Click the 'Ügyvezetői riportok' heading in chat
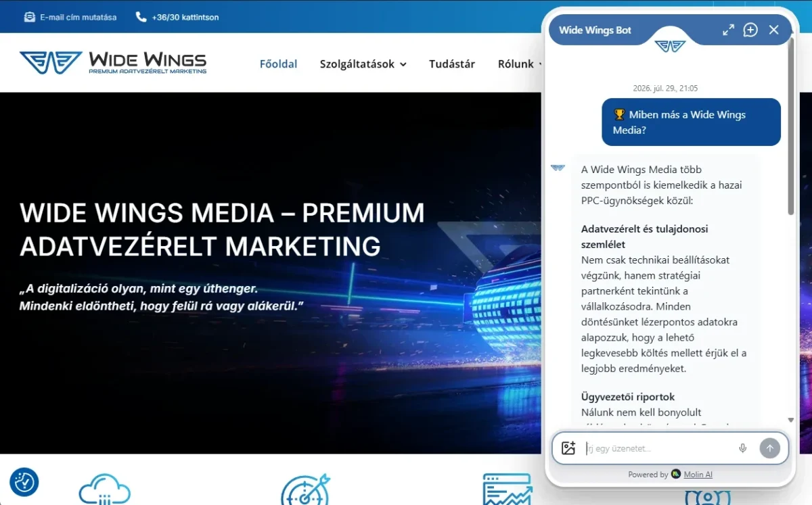This screenshot has width=812, height=505. coord(628,397)
